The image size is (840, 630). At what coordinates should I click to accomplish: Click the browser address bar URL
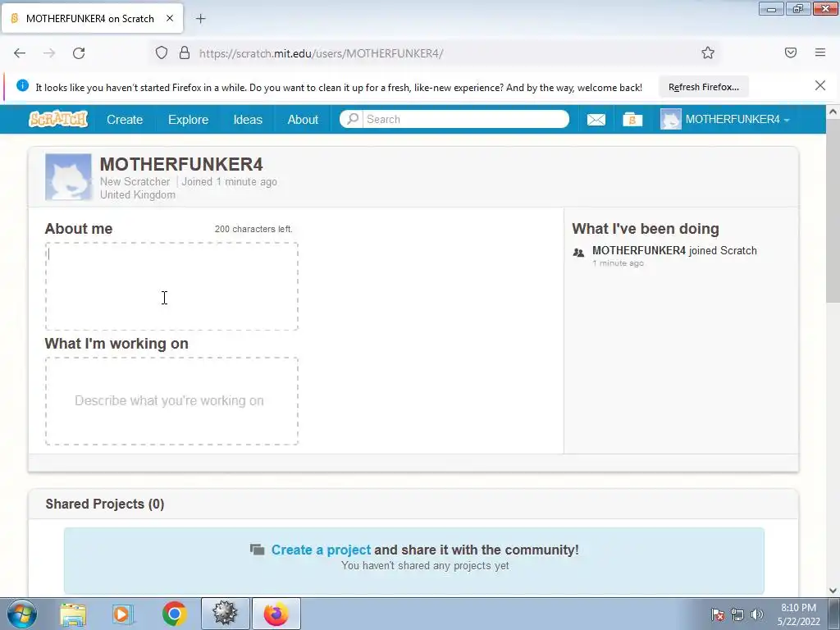[x=321, y=53]
